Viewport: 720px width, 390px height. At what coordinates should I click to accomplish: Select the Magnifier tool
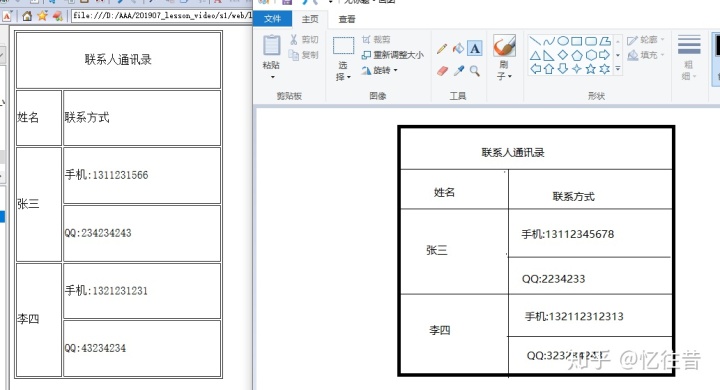[x=475, y=71]
